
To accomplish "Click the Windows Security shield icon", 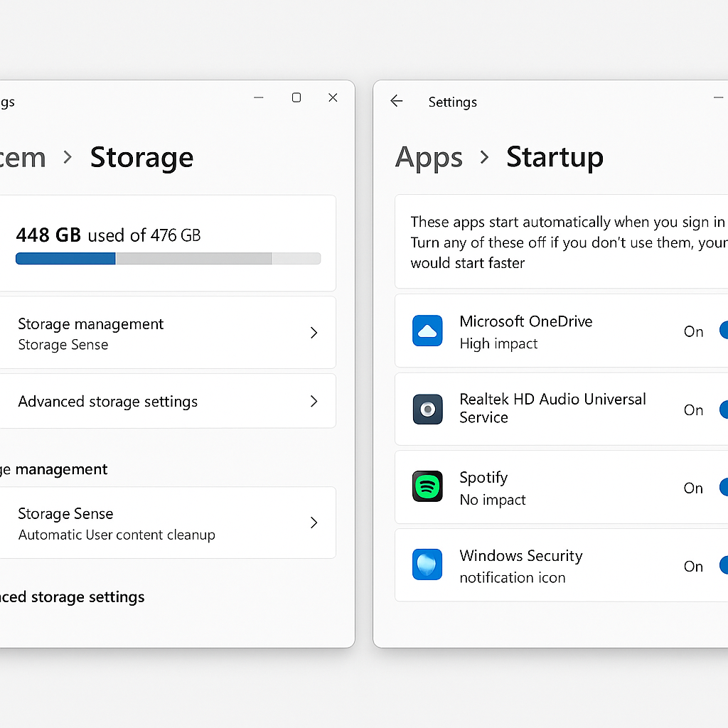I will click(427, 565).
